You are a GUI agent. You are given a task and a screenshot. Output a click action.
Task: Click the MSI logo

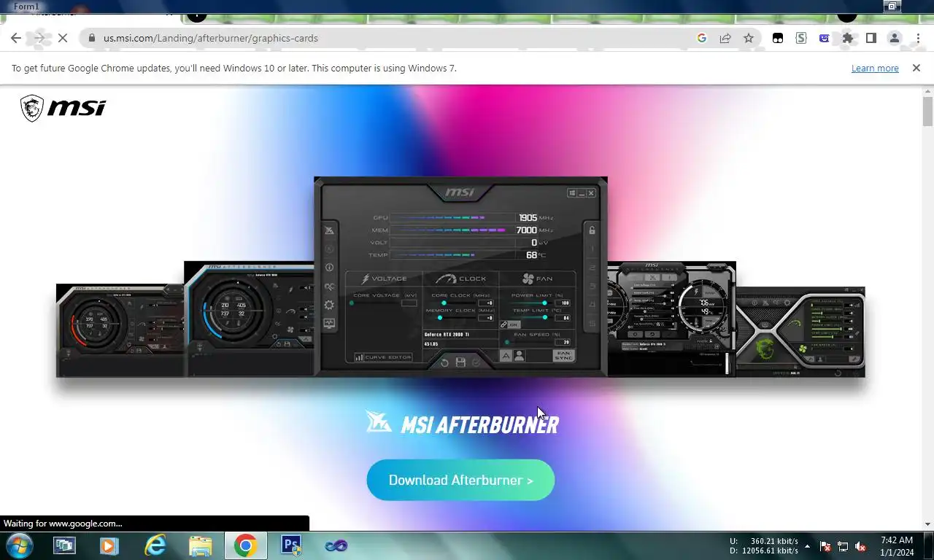pyautogui.click(x=63, y=108)
